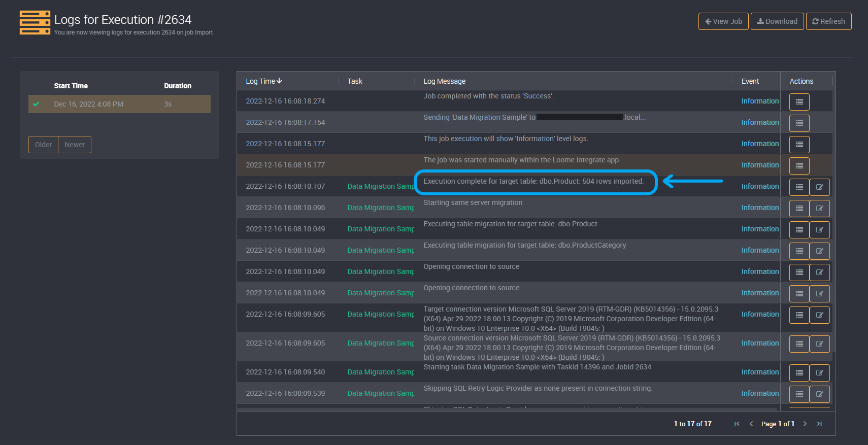Refresh the logs list
Image resolution: width=868 pixels, height=445 pixels.
click(x=828, y=21)
